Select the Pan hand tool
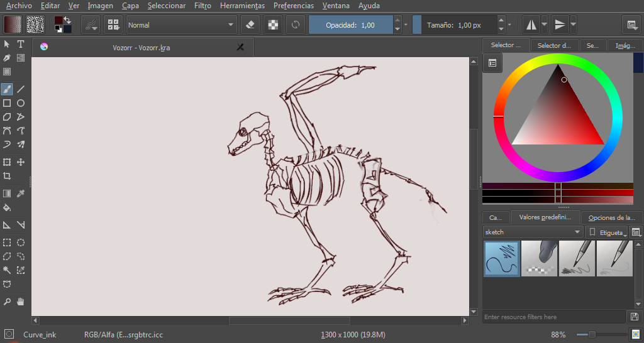Screen dimensions: 644x343 21,302
